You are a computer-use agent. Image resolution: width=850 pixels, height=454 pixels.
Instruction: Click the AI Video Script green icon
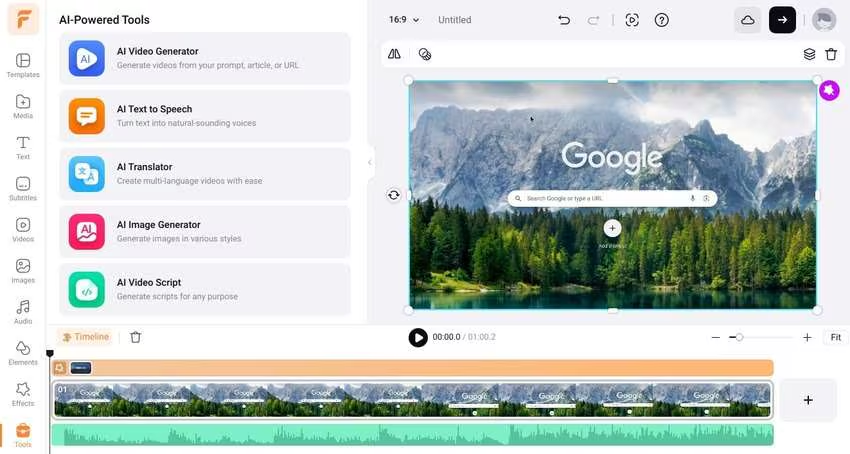[87, 290]
